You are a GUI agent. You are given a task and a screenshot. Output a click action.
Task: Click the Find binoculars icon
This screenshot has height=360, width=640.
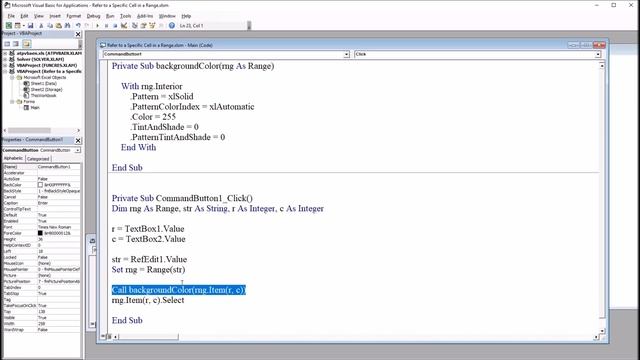point(67,25)
